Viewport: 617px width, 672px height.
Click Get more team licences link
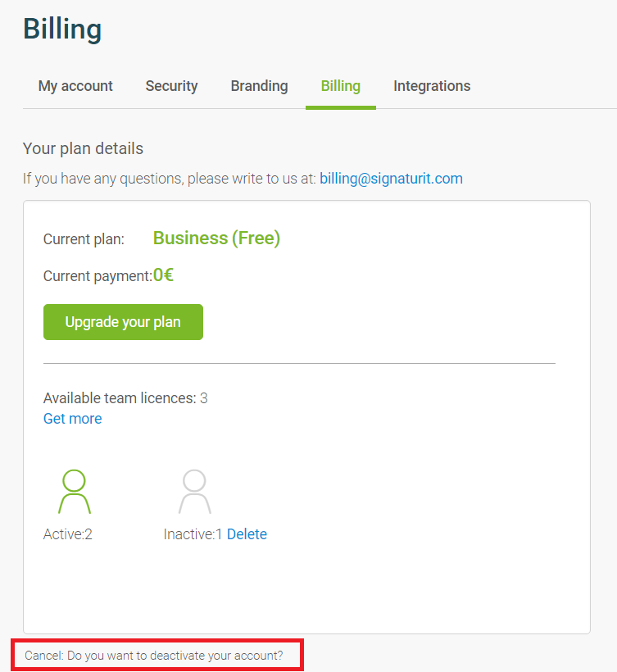tap(72, 418)
